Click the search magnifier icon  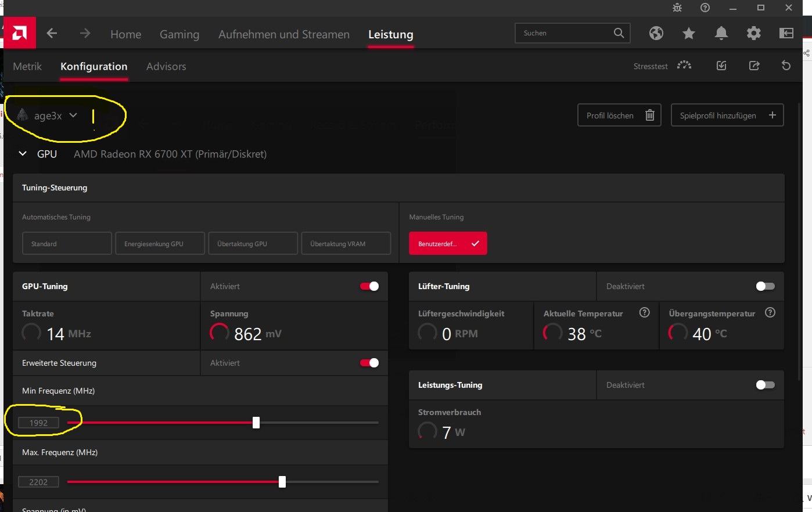tap(619, 33)
